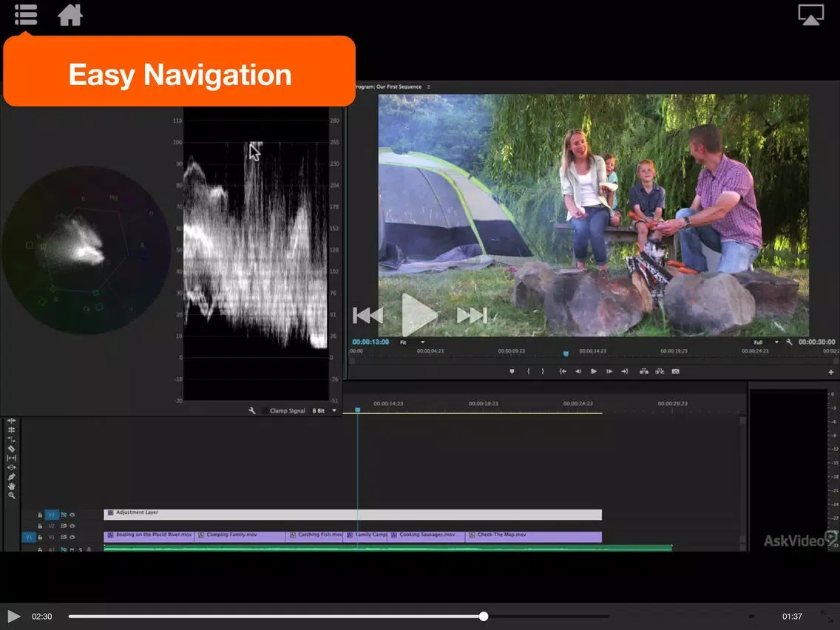Toggle the Clamp Signal checkbox

[x=264, y=411]
